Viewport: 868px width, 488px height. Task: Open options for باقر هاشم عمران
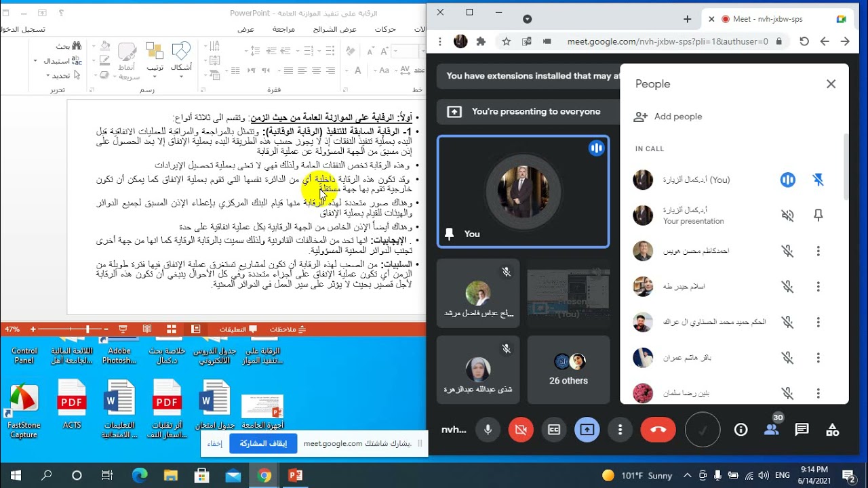(x=818, y=358)
